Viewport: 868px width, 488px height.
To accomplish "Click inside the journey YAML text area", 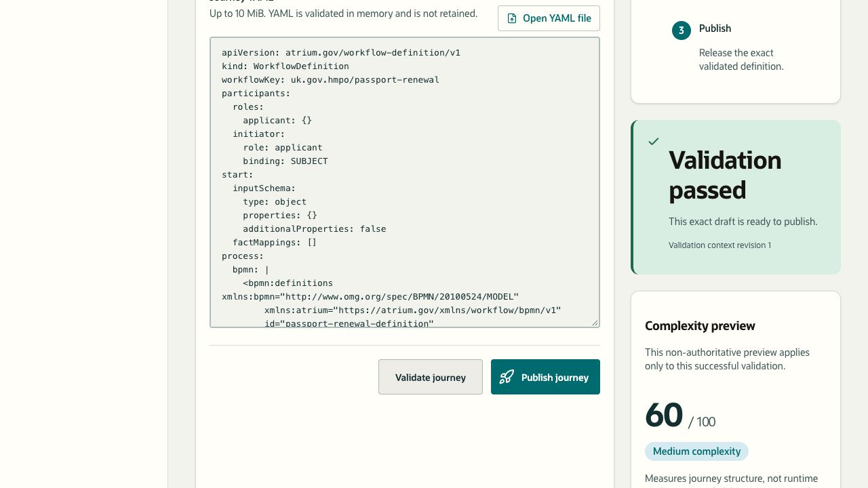I will point(405,182).
